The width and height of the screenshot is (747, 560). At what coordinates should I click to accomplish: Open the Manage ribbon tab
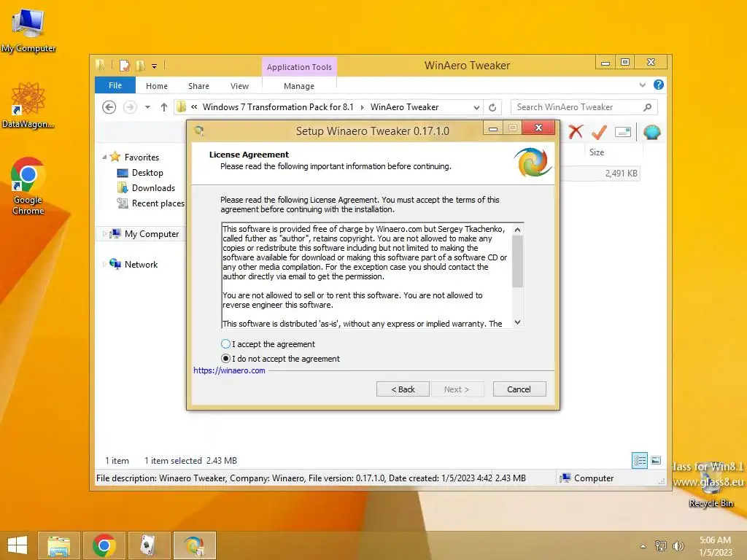pos(299,86)
